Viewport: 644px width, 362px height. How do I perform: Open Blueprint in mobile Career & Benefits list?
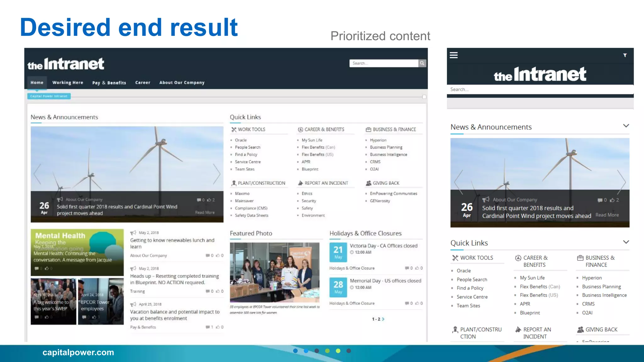pos(530,313)
